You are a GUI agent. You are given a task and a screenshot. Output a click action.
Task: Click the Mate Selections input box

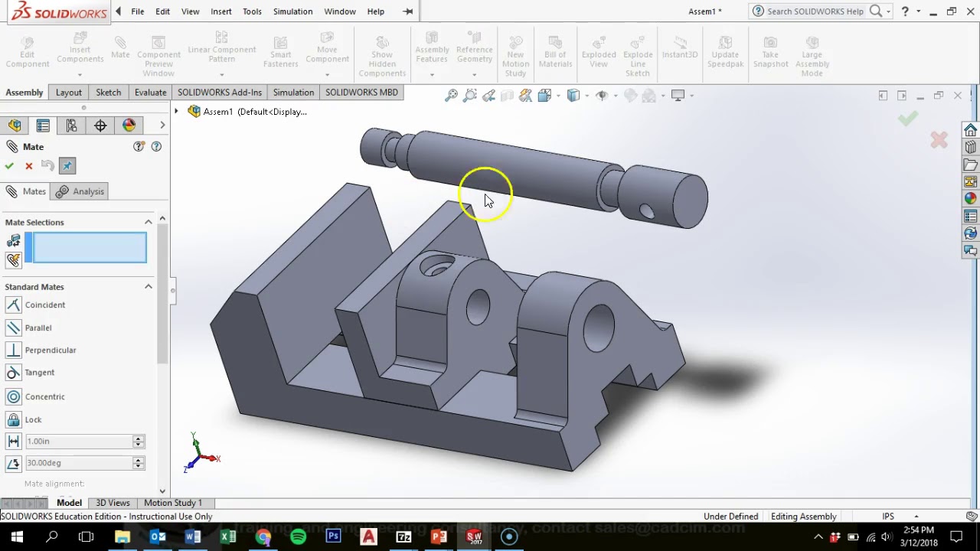pos(90,247)
